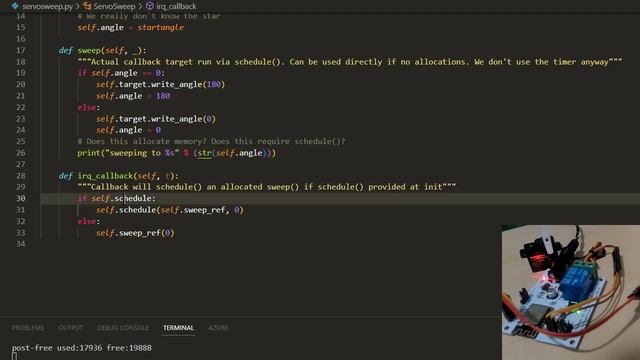The width and height of the screenshot is (640, 360).
Task: Click 'else:' on line 32
Action: point(89,221)
